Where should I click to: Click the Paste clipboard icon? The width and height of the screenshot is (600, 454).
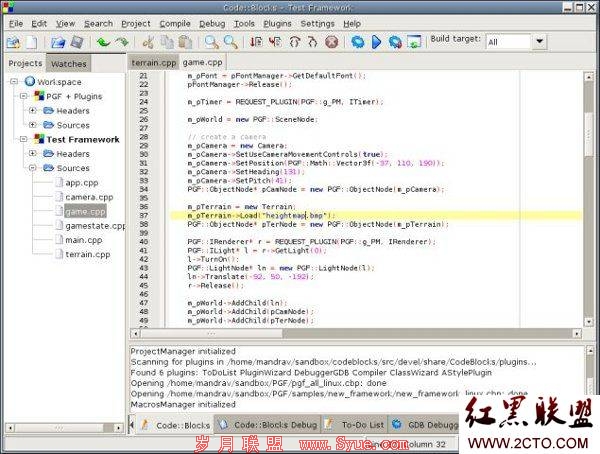coord(185,42)
